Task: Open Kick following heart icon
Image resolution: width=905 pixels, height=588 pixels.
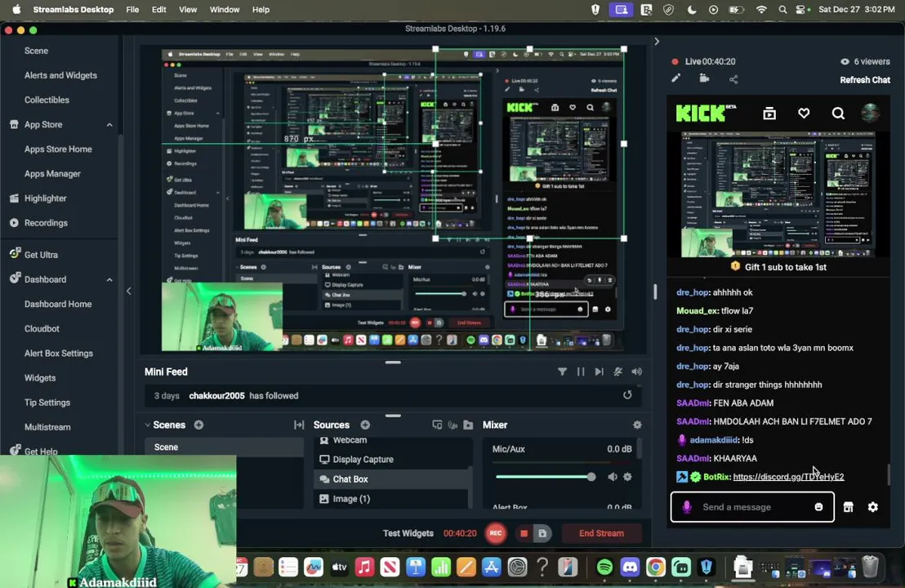Action: pyautogui.click(x=804, y=113)
